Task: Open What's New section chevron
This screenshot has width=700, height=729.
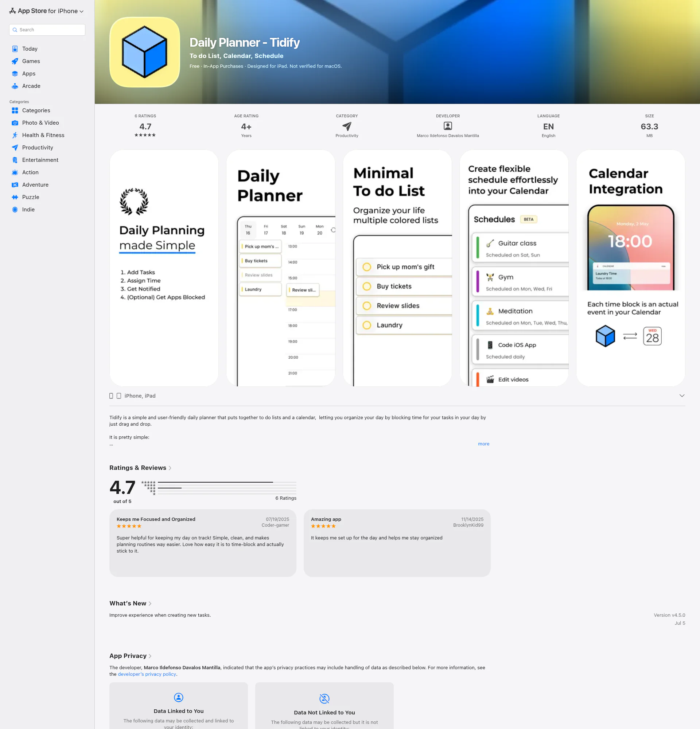Action: [150, 603]
